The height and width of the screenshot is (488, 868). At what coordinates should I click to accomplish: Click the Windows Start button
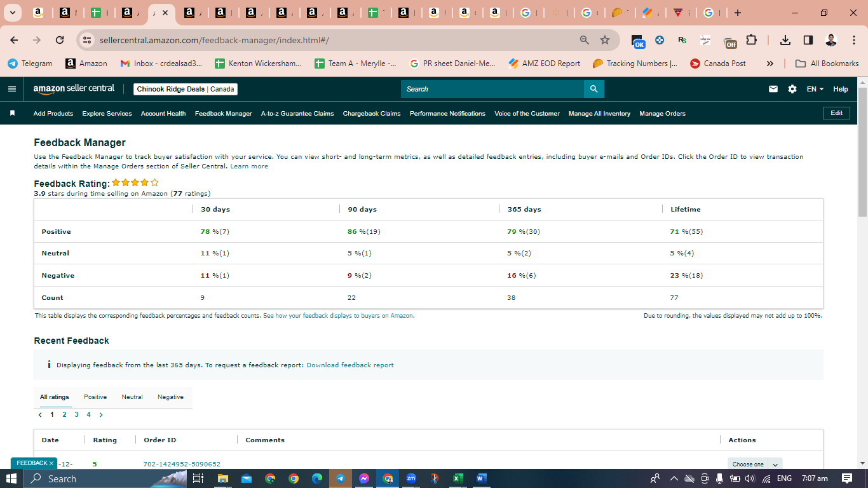coord(11,478)
